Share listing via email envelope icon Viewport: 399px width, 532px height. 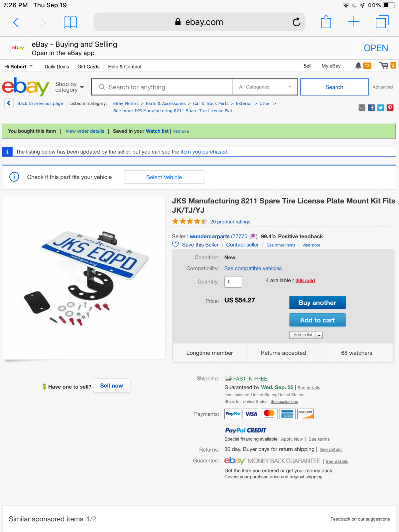[362, 107]
